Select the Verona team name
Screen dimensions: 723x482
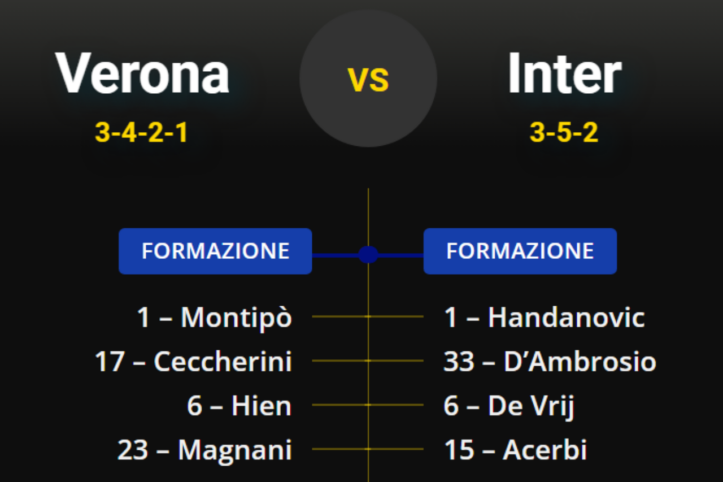tap(142, 73)
